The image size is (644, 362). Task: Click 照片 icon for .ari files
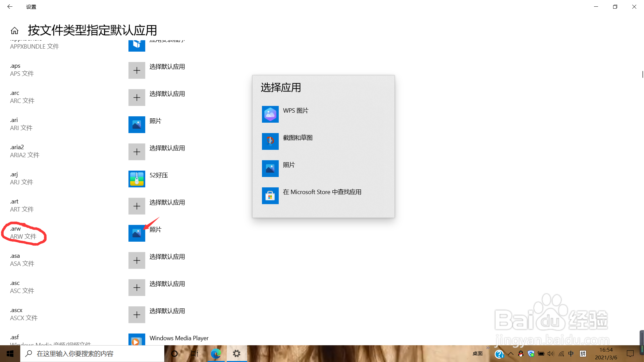(x=137, y=125)
